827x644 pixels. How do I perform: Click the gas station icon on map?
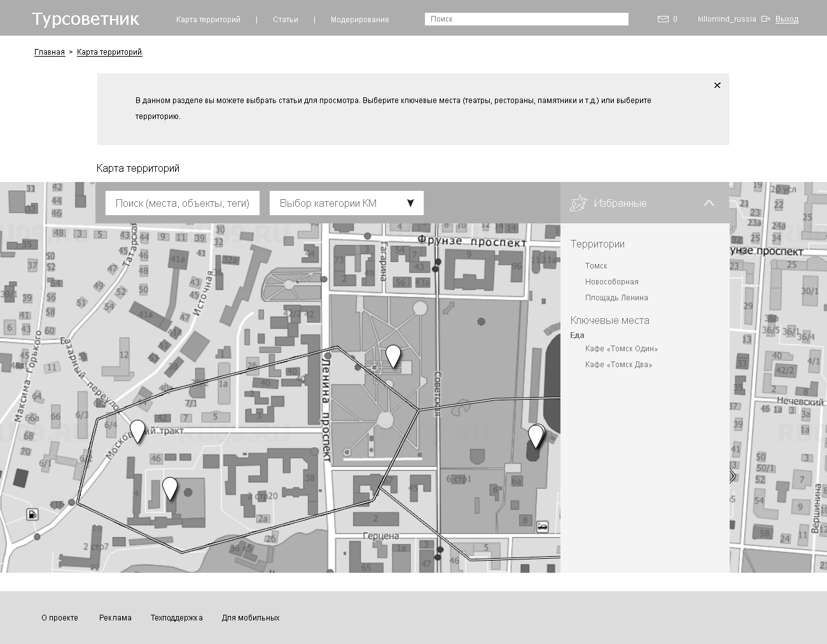(32, 514)
